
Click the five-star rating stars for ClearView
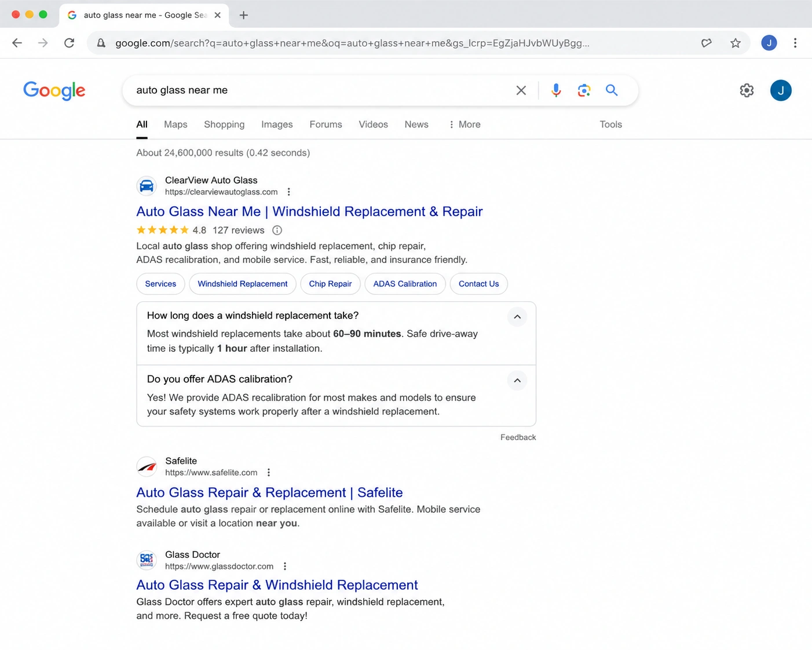(x=163, y=230)
